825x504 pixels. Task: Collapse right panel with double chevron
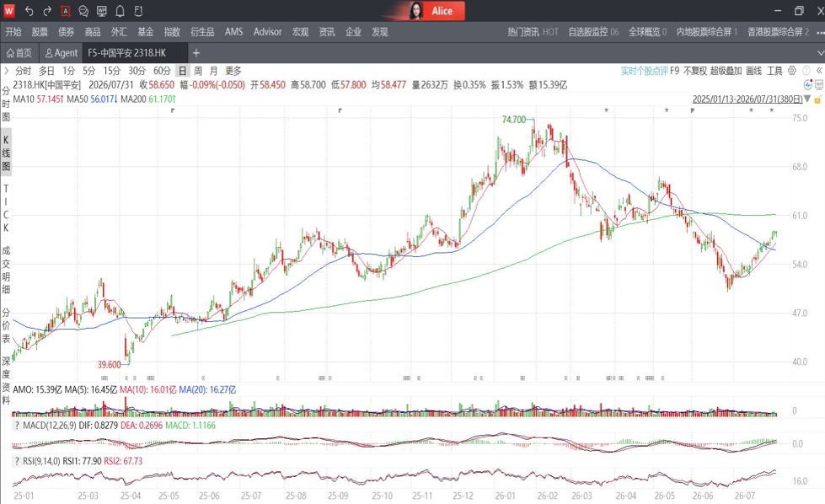pyautogui.click(x=819, y=71)
